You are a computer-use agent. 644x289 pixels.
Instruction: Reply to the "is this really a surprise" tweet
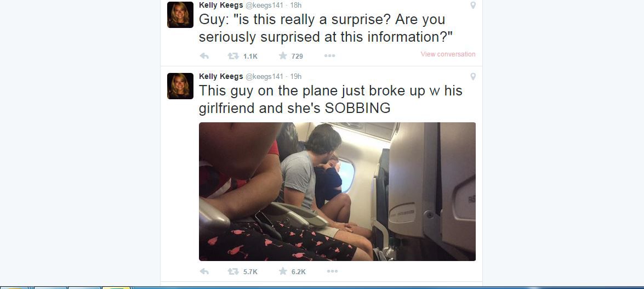tap(204, 56)
